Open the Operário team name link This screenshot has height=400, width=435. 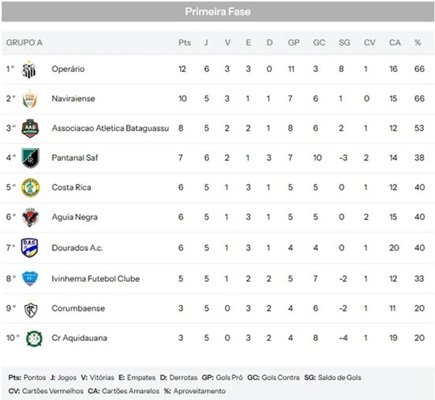[68, 69]
